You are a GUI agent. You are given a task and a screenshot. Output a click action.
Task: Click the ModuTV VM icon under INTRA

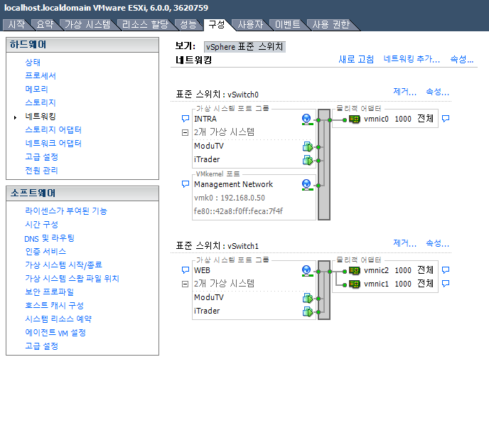tap(308, 146)
